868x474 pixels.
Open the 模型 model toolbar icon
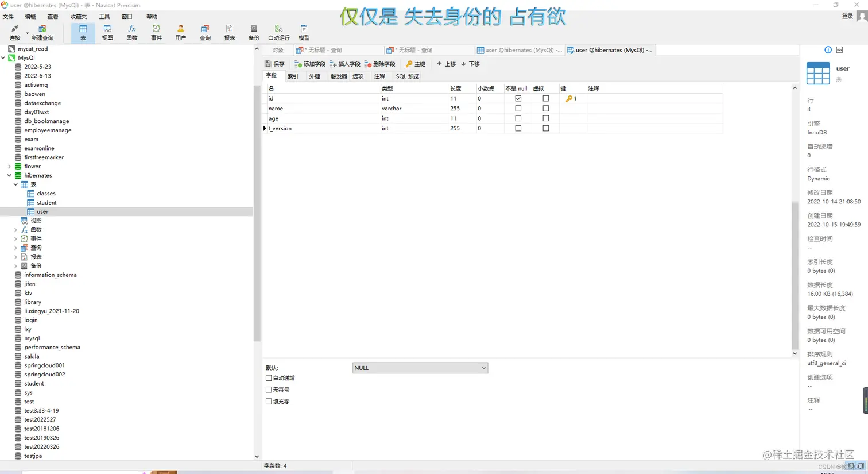(x=304, y=33)
